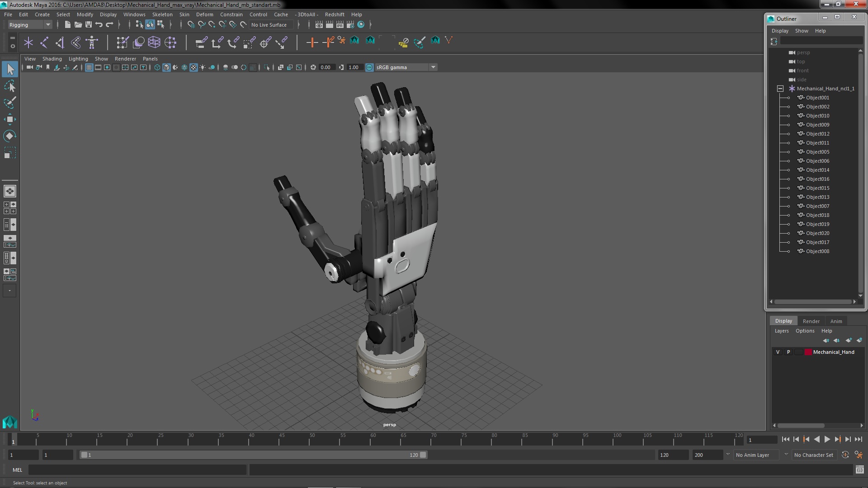Click the Outliner search field
Screen dimensions: 868x488
click(821, 41)
